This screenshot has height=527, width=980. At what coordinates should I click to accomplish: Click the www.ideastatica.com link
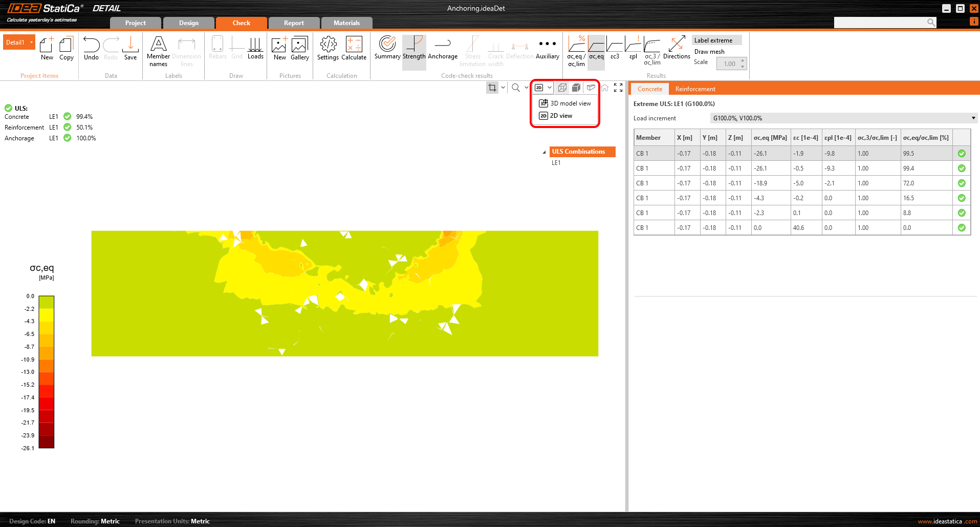click(x=947, y=521)
